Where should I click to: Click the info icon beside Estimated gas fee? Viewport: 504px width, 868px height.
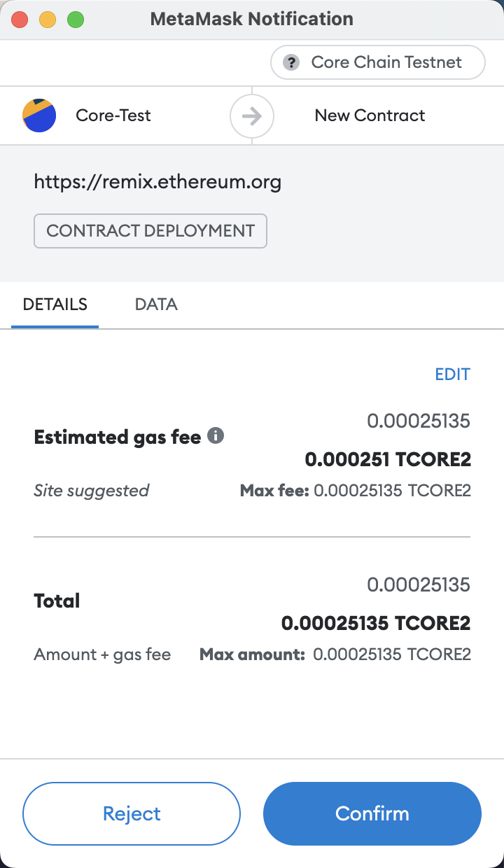[x=216, y=437]
